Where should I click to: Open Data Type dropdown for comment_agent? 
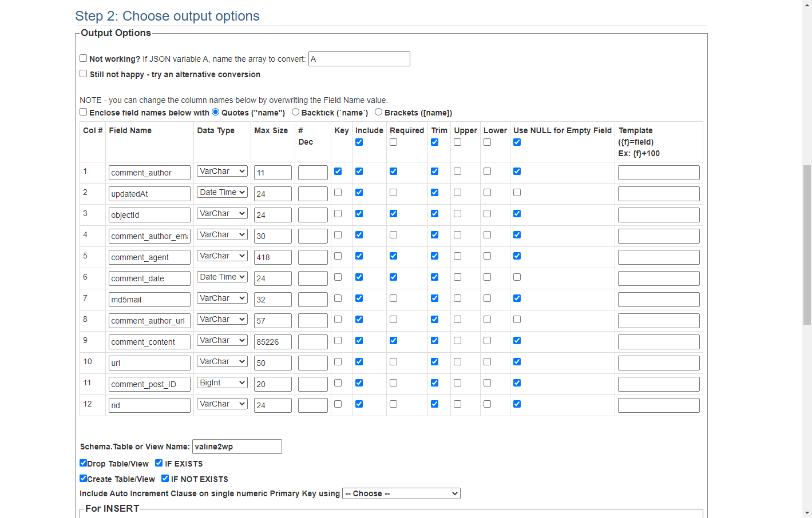(222, 256)
